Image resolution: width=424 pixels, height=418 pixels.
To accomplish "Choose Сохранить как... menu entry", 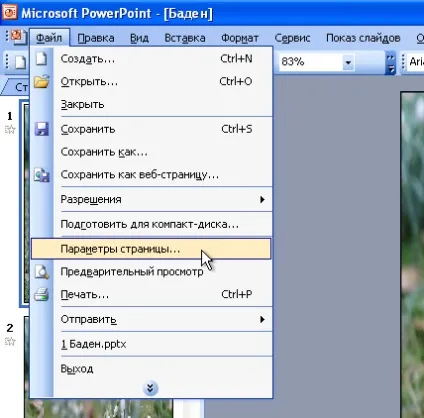I will point(151,152).
